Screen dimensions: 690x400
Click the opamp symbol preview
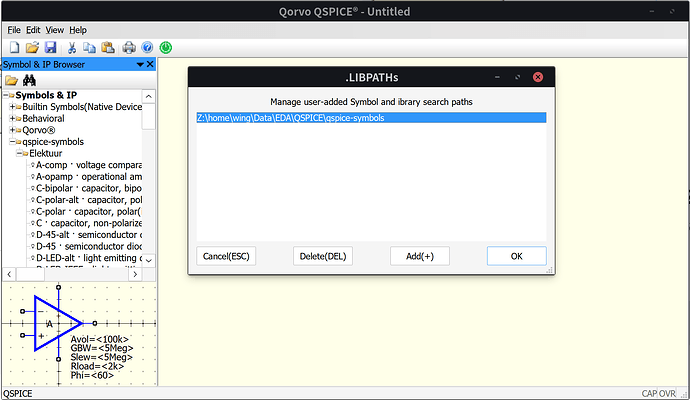(58, 323)
